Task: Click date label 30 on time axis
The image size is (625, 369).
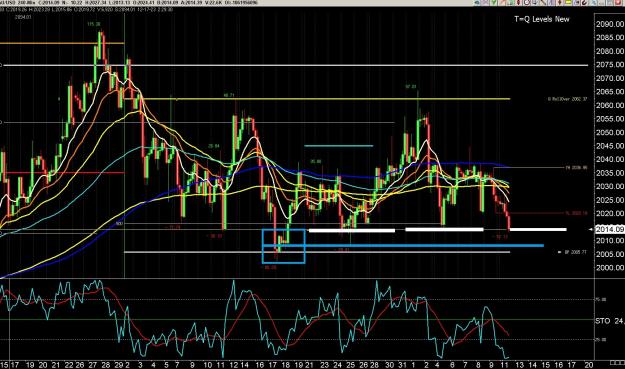Action: pyautogui.click(x=389, y=365)
